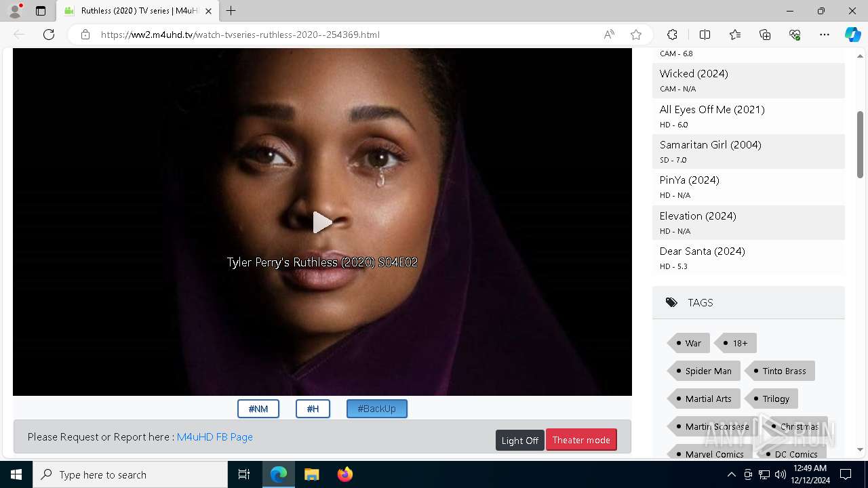Open Settings and more menu
The image size is (868, 488).
pos(825,35)
